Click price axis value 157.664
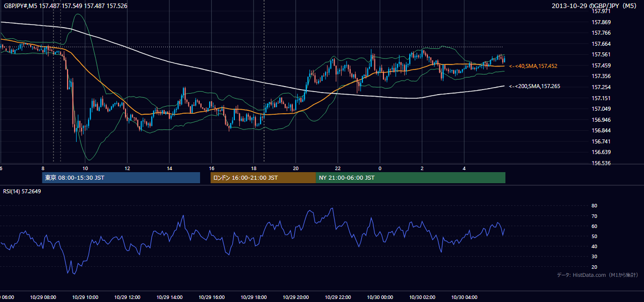Screen dimensions: 644x302 [x=601, y=44]
